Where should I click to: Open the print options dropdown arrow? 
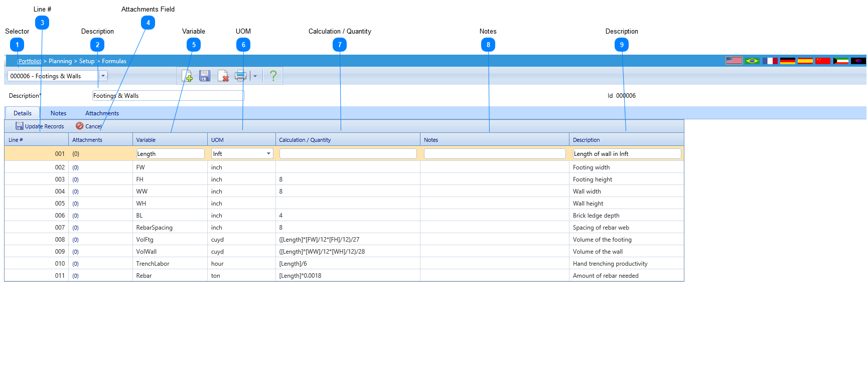(255, 76)
